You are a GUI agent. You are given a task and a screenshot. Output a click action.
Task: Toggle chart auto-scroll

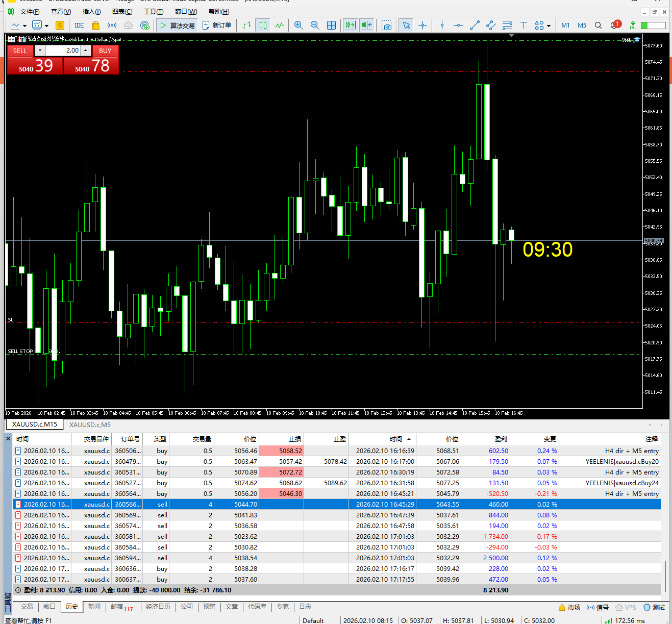coord(350,25)
